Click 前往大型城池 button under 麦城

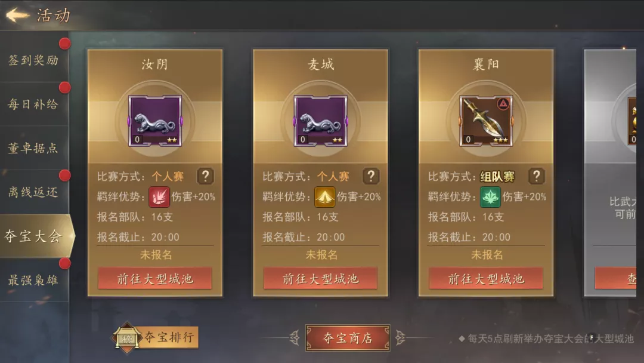pos(320,279)
